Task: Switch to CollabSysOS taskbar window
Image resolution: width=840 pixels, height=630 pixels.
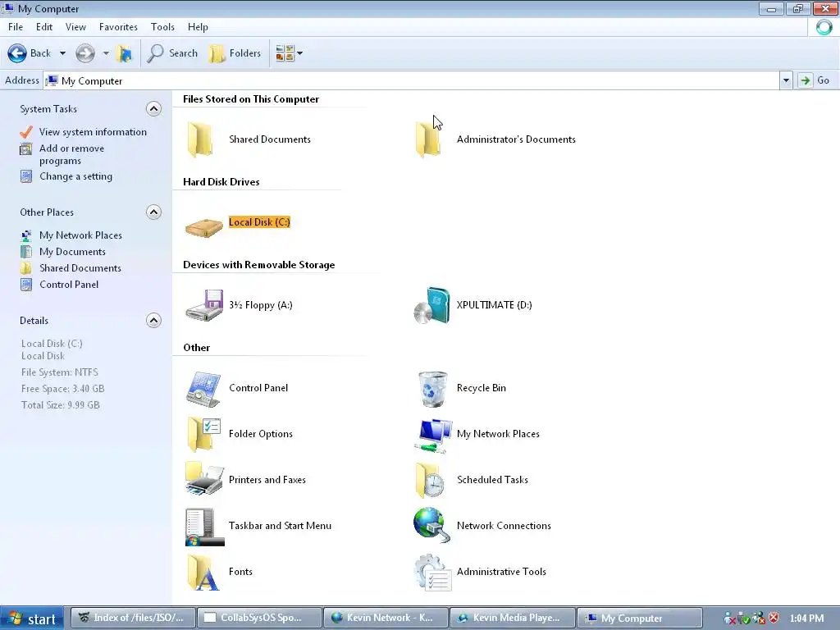Action: coord(259,619)
